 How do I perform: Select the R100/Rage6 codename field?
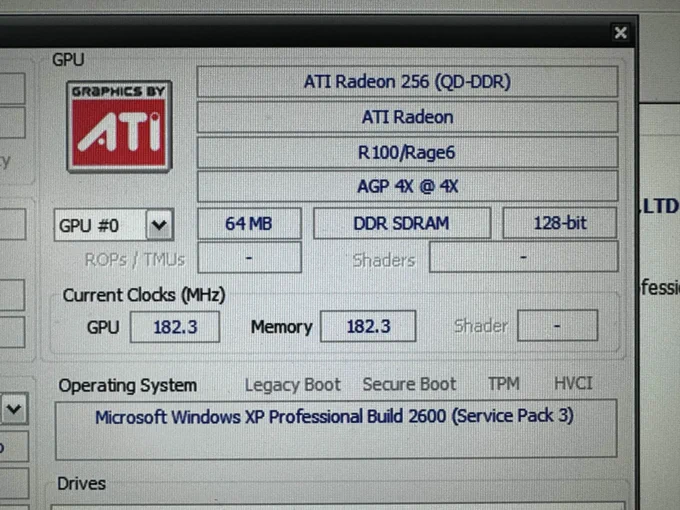tap(407, 152)
